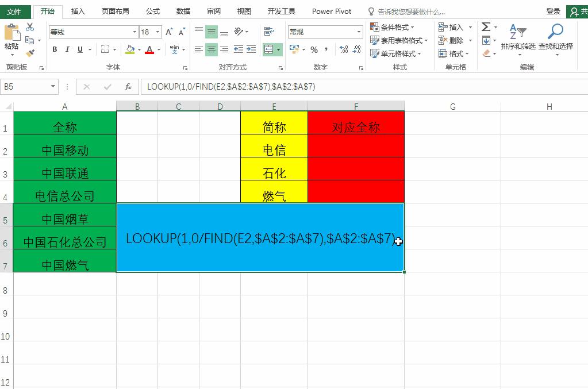Click the Copy icon
This screenshot has width=588, height=389.
click(x=30, y=40)
